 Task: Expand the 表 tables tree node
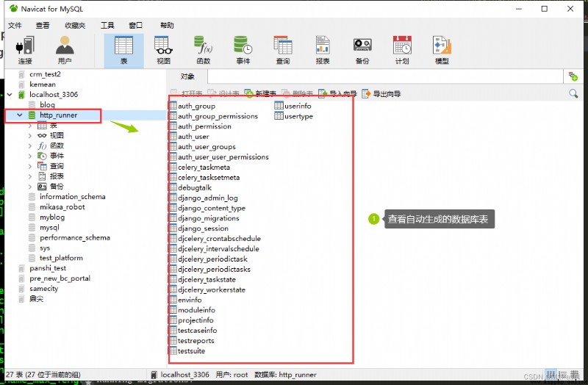[x=30, y=126]
